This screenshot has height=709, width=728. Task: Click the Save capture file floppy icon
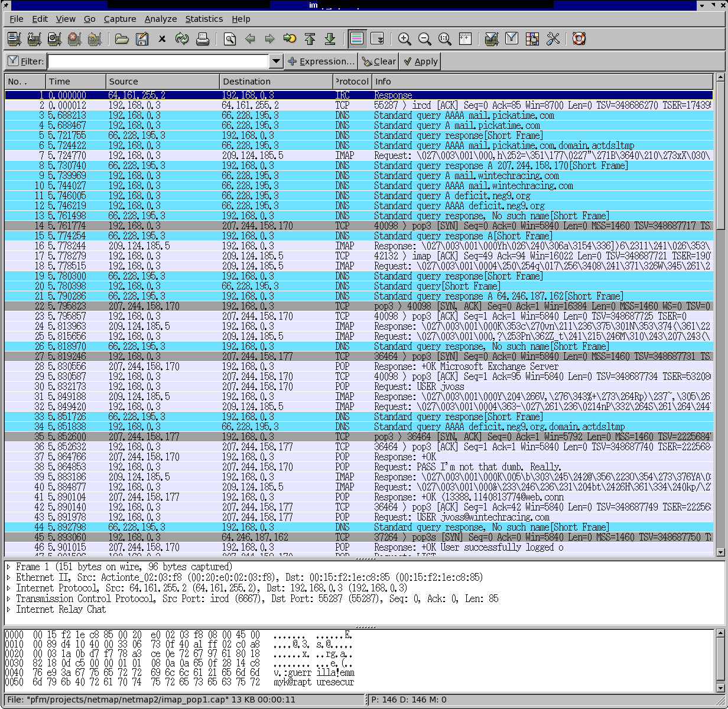142,39
